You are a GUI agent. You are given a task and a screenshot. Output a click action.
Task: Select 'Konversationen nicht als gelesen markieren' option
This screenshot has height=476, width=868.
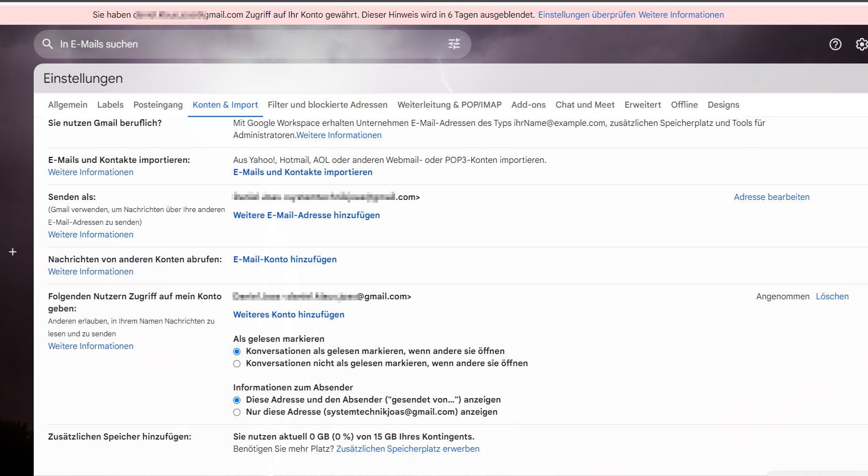point(237,364)
